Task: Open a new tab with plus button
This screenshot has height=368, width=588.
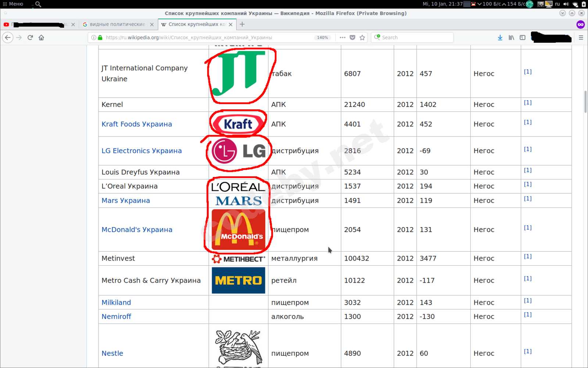Action: 242,24
